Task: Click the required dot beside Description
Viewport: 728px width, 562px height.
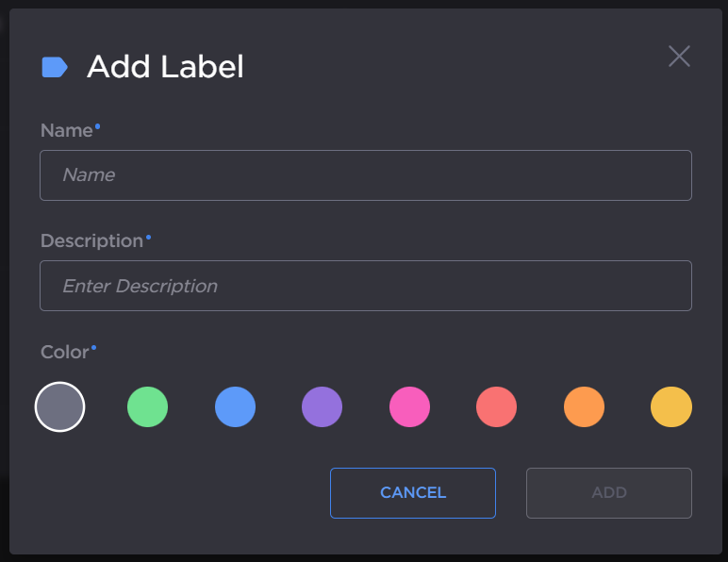Action: 148,236
